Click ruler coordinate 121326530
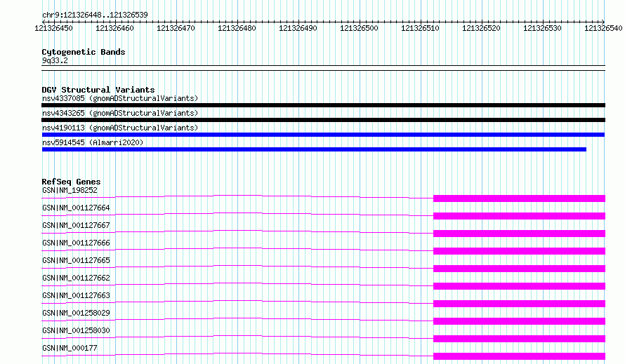Screen dimensions: 625x364 [x=542, y=28]
